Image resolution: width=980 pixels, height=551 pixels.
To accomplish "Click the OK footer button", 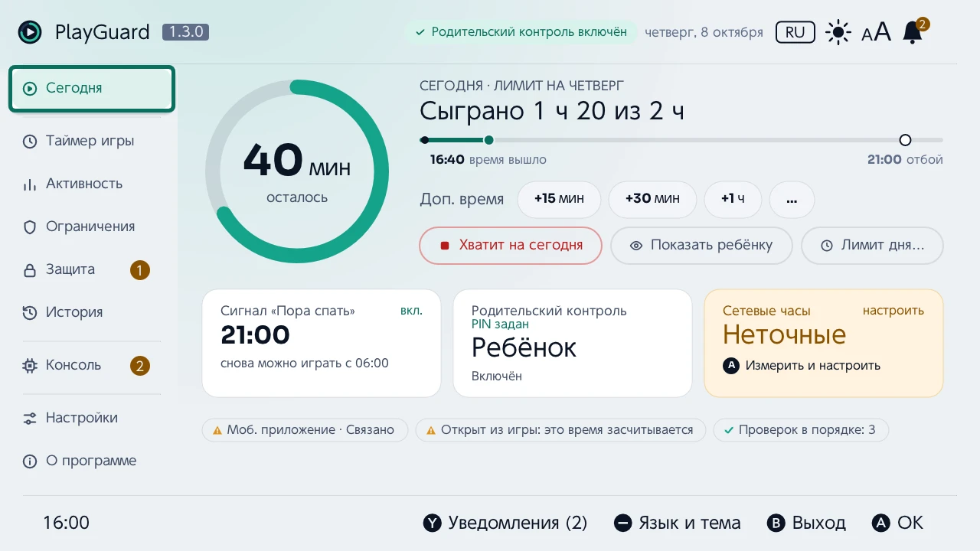I will [898, 523].
